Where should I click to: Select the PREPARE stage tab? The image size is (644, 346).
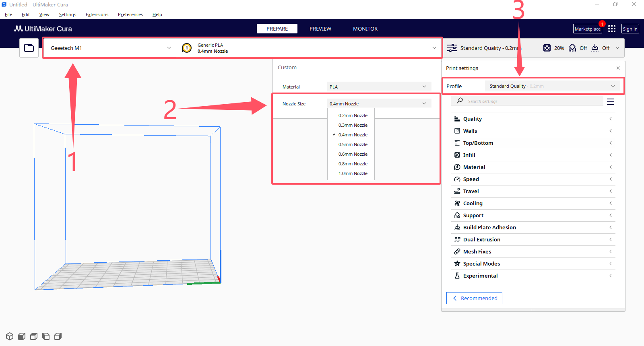click(277, 29)
